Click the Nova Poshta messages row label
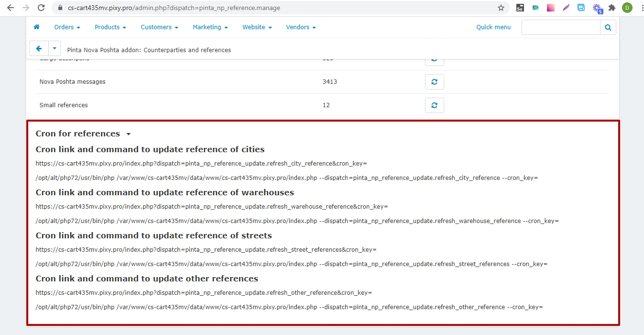This screenshot has width=644, height=335. click(x=73, y=82)
